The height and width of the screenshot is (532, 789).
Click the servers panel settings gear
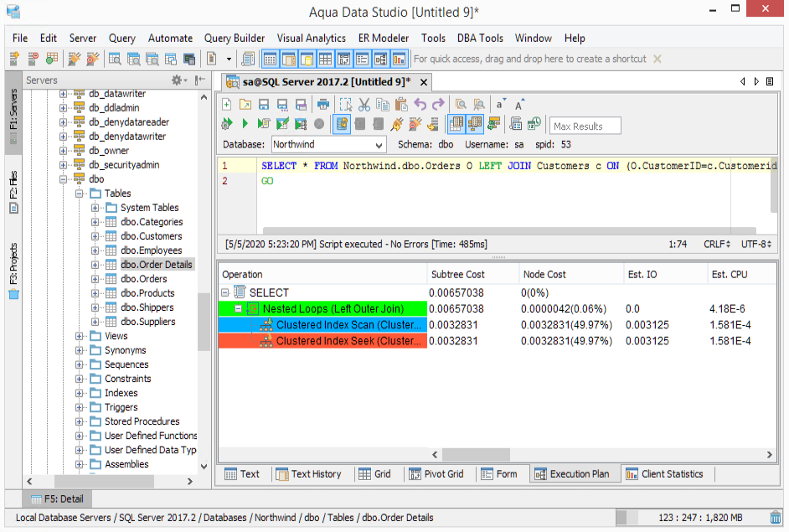[x=178, y=80]
